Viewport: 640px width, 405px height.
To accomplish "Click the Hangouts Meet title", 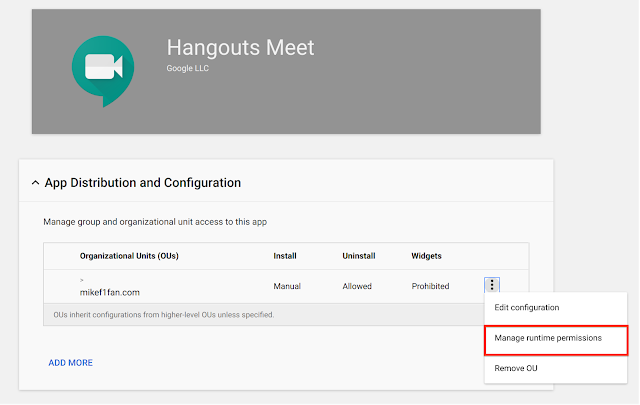I will [x=240, y=47].
